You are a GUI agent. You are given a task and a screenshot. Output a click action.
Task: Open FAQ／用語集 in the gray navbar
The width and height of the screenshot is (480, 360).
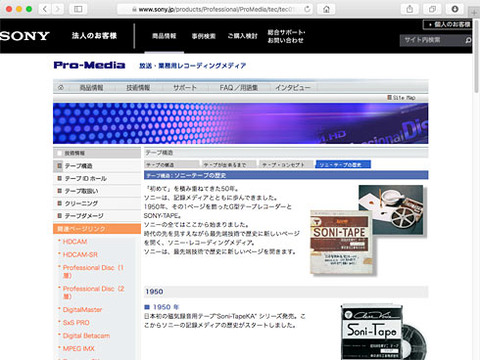[x=239, y=88]
